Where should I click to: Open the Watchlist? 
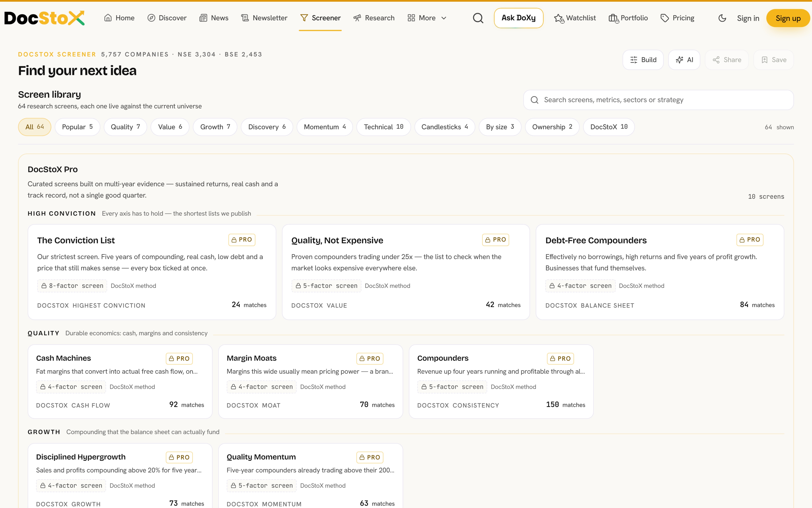pyautogui.click(x=575, y=18)
